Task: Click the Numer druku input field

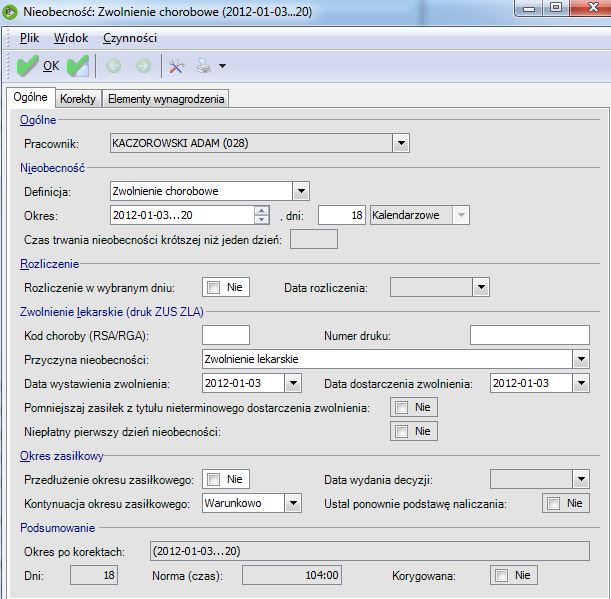Action: coord(530,335)
